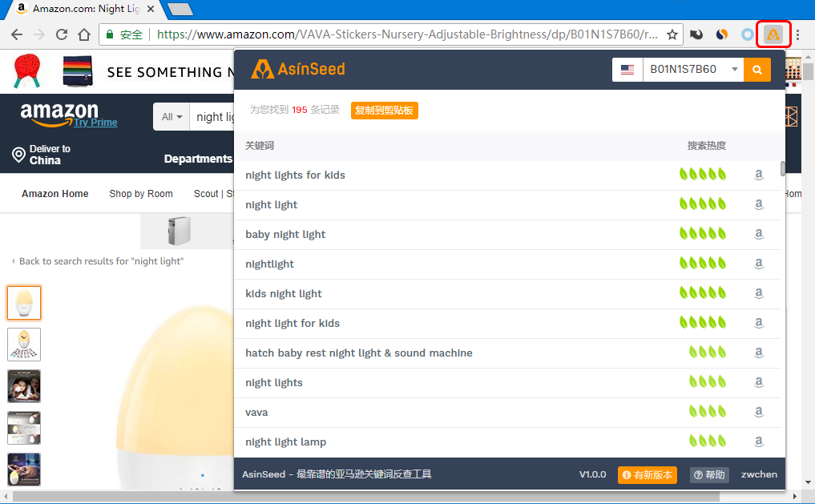Open Amazon Home nav item
The width and height of the screenshot is (815, 504).
(55, 194)
